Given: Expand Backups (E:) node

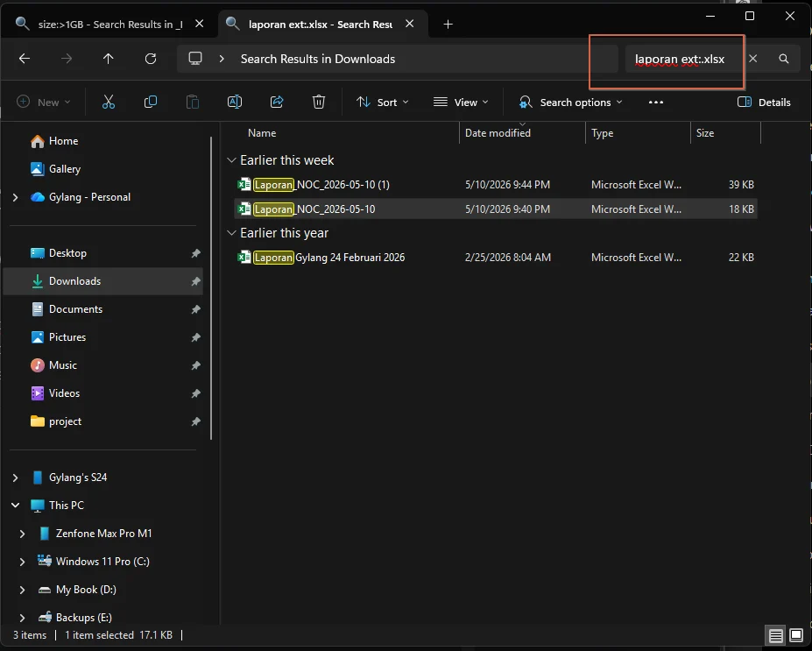Looking at the screenshot, I should coord(22,618).
